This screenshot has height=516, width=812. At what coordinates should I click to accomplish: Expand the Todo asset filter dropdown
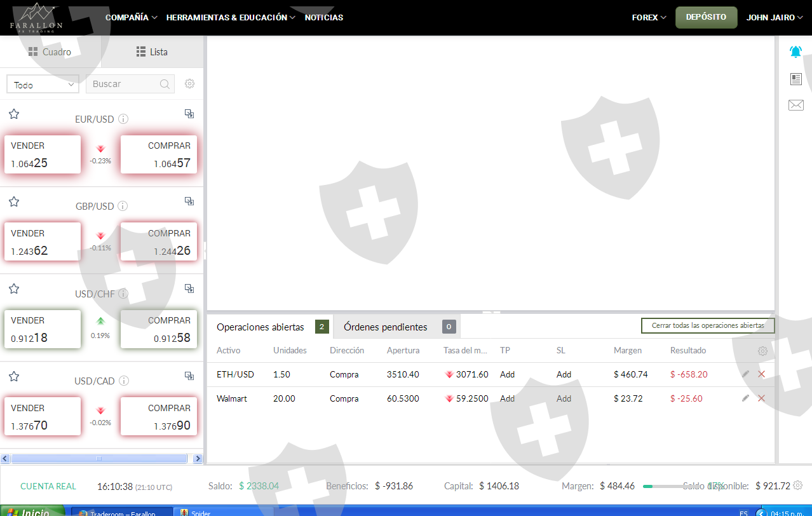43,85
